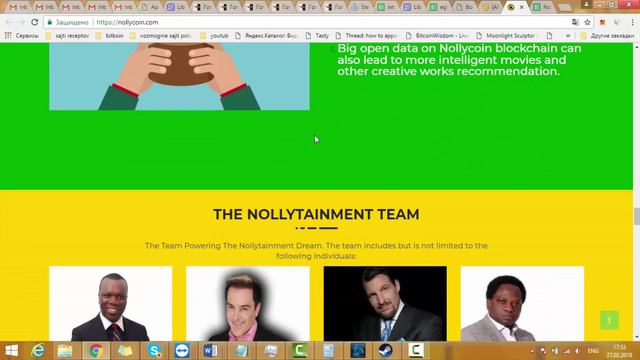The image size is (640, 360).
Task: Open the white Camtasia recorder icon in taskbar
Action: click(416, 351)
